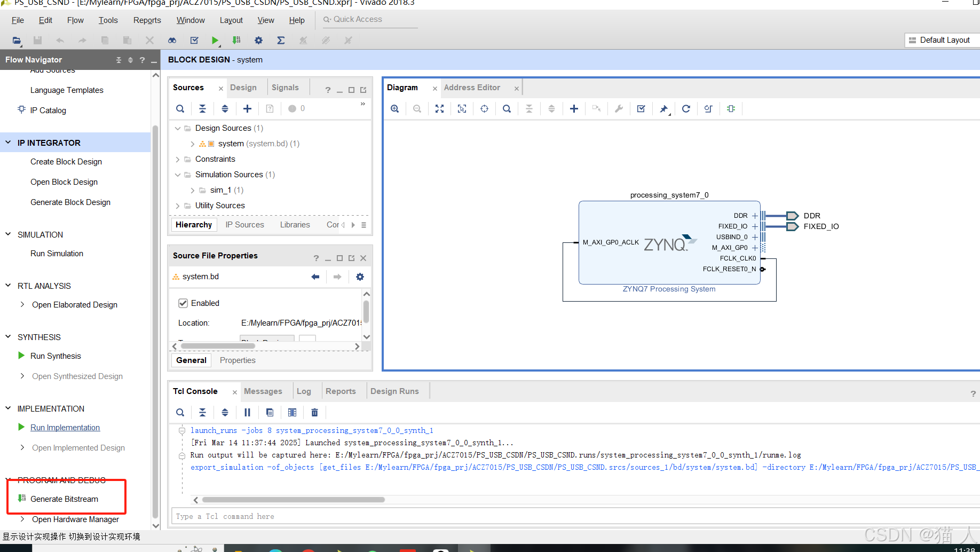
Task: Switch to Properties tab in Source File Properties
Action: (x=238, y=360)
